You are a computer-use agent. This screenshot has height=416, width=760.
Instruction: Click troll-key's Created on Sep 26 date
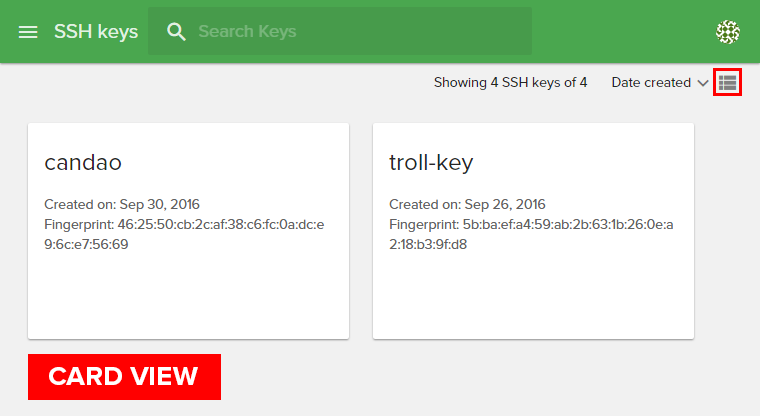click(x=467, y=204)
